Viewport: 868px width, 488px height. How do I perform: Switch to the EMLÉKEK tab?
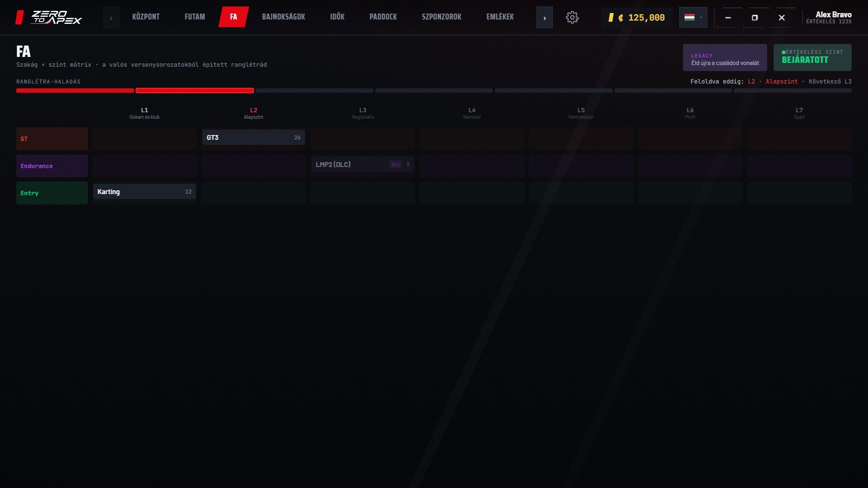[x=500, y=17]
